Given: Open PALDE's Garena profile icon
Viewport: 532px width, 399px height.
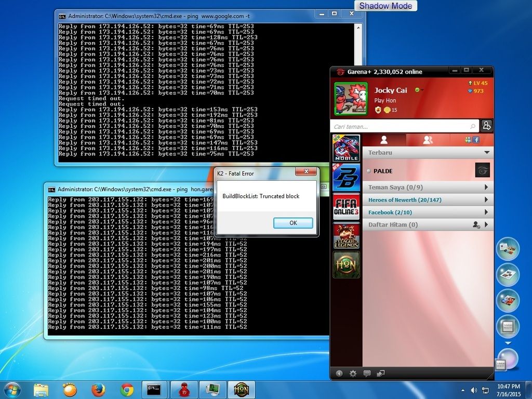Looking at the screenshot, I should [483, 170].
